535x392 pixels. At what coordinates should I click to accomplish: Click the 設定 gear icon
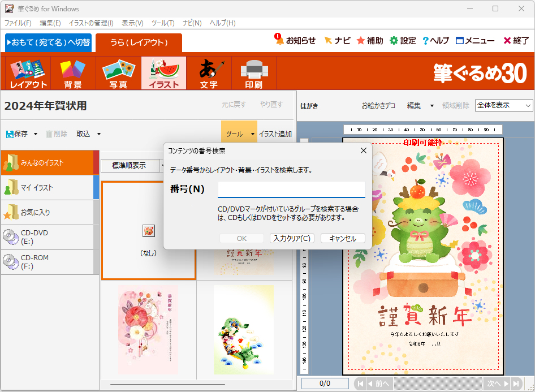coord(394,41)
